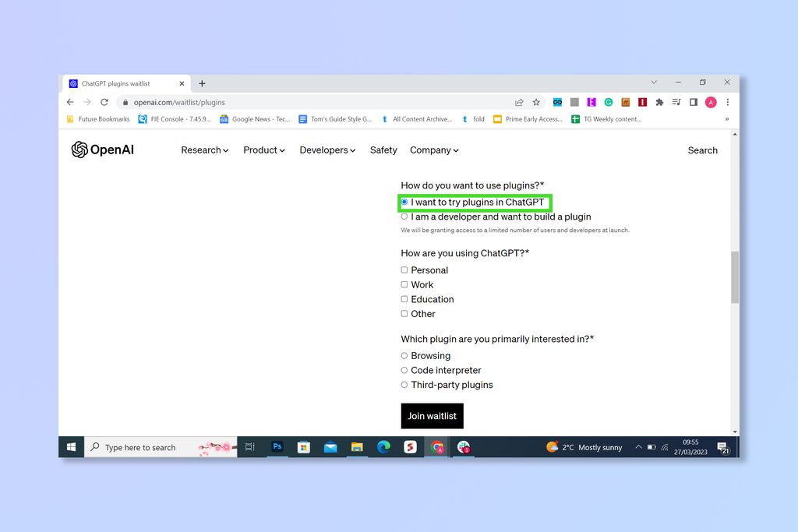798x532 pixels.
Task: Open Slack from the taskbar
Action: 464,447
